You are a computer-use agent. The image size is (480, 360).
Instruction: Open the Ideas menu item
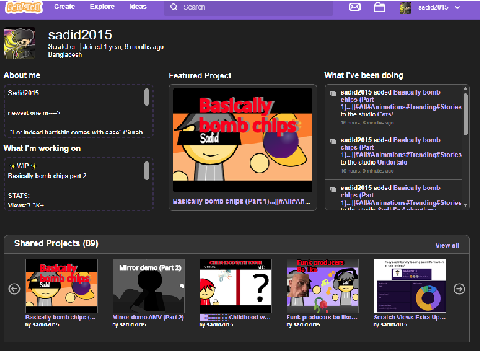(138, 7)
